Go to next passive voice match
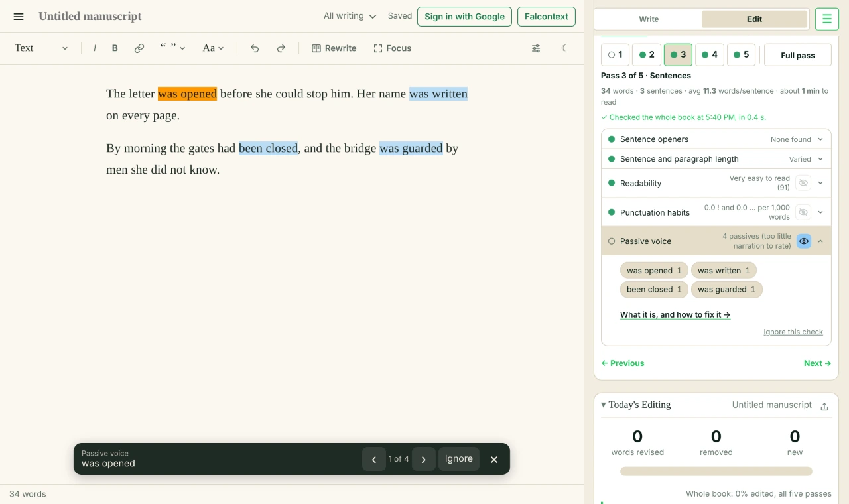 point(424,459)
